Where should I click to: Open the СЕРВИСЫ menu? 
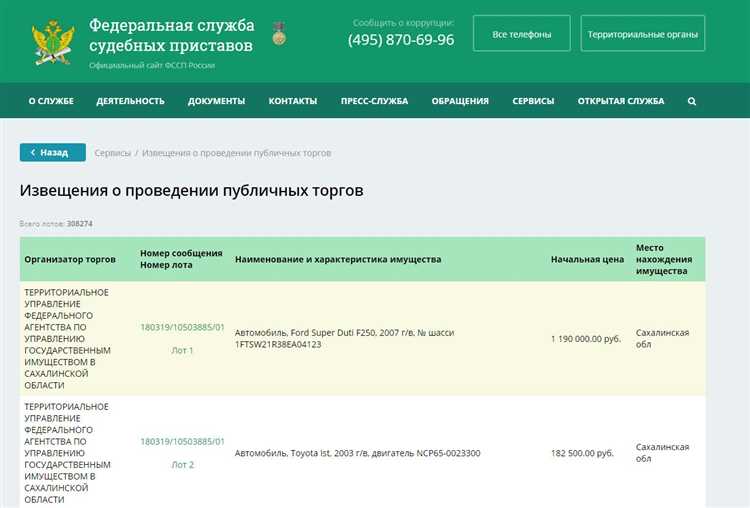click(533, 101)
